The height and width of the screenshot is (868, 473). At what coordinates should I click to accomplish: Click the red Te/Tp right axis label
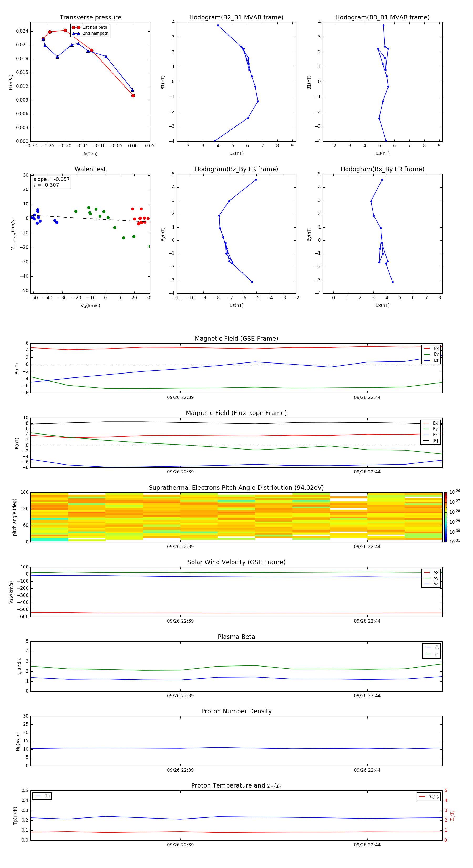[x=452, y=815]
